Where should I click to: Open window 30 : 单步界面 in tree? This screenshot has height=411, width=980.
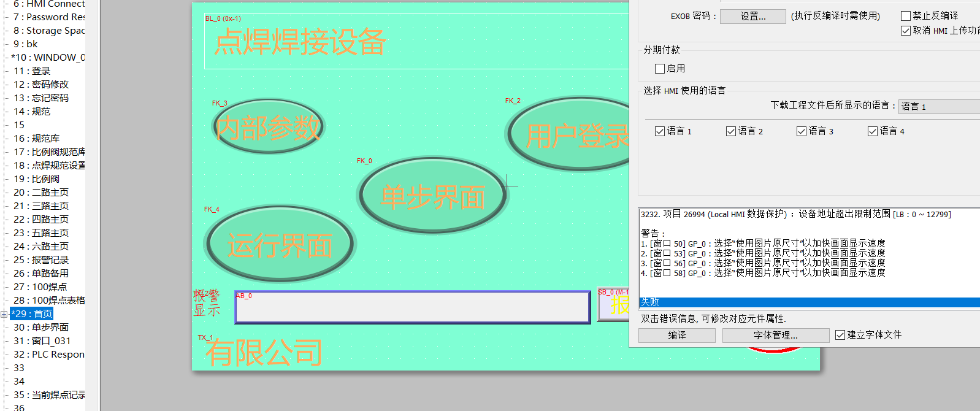pos(41,328)
